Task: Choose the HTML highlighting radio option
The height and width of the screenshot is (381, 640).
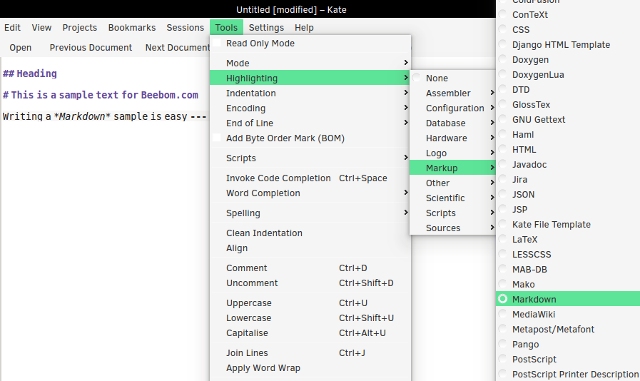Action: coord(503,149)
